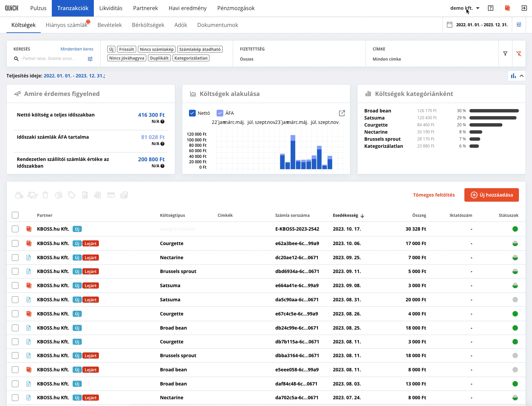The height and width of the screenshot is (406, 532).
Task: Clear filters with red funnel icon
Action: 519,54
